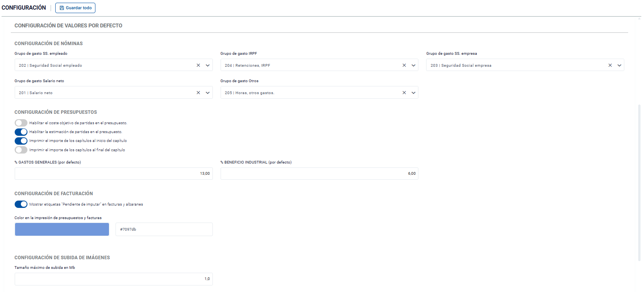Screen dimensions: 644x292
Task: Clear the Grupo de gasto Salario neto selection
Action: pos(198,93)
